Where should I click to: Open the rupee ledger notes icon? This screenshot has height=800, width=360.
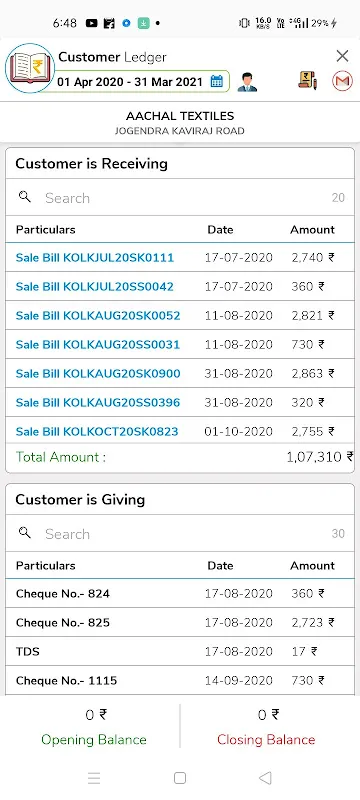pos(307,81)
